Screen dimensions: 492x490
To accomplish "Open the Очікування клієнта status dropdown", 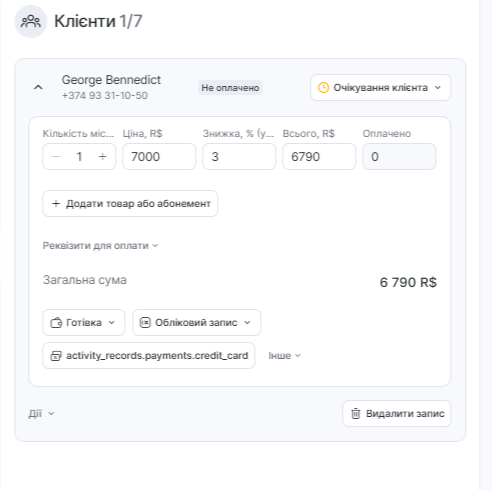I will 380,88.
